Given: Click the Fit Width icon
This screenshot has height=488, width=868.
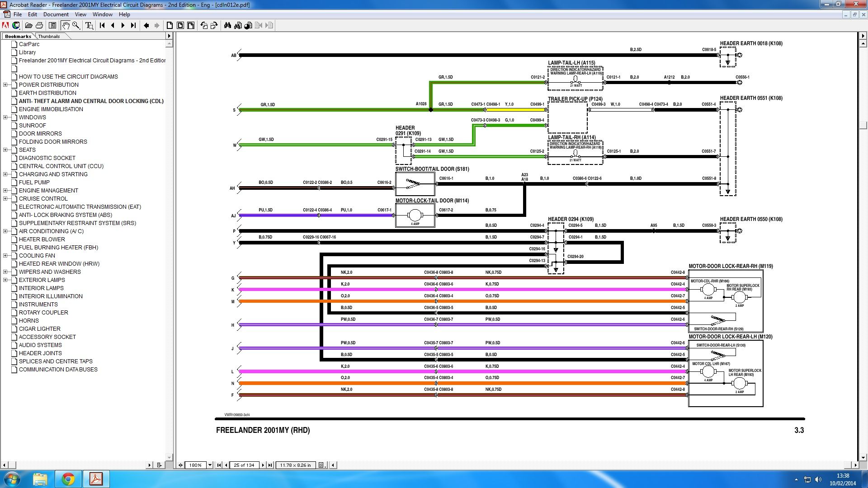Looking at the screenshot, I should 191,25.
